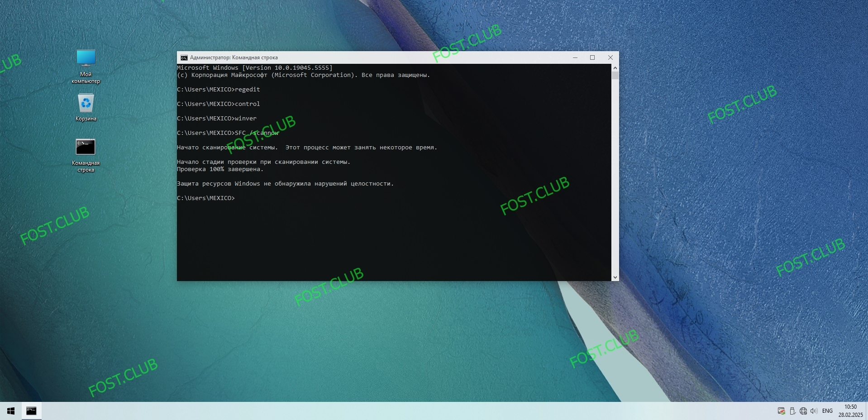Open the monitor-with-refresh-arrows tray icon
This screenshot has height=420, width=868.
781,411
